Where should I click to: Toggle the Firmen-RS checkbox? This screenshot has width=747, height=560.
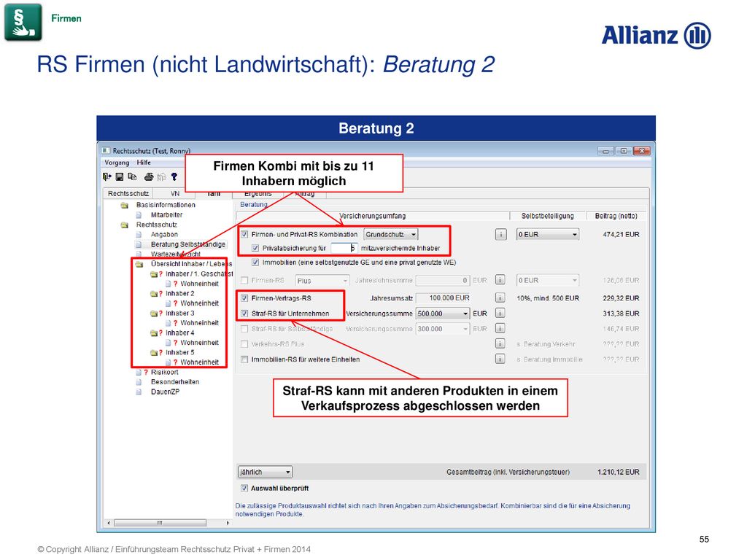[x=244, y=281]
